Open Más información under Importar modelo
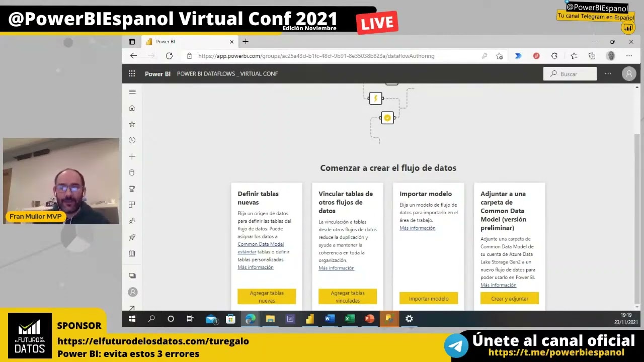The height and width of the screenshot is (362, 644). 418,228
